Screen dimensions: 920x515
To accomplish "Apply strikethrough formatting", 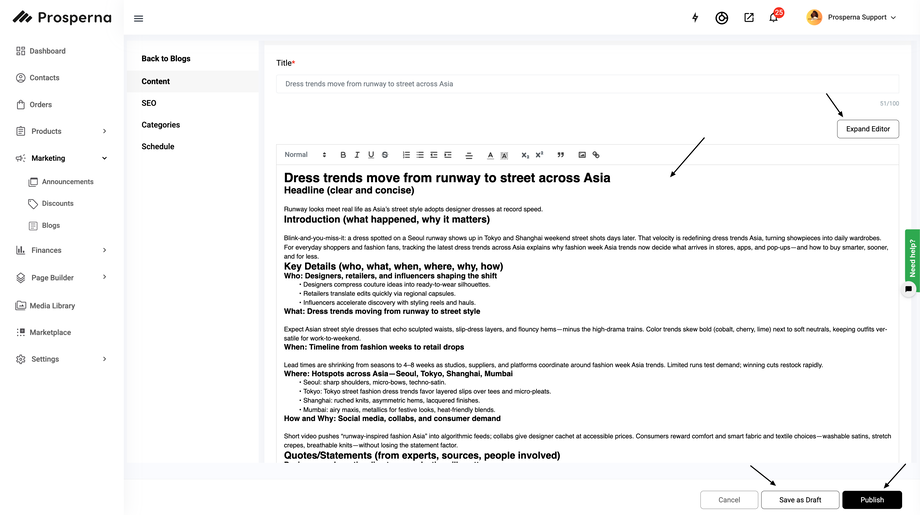I will pos(385,155).
